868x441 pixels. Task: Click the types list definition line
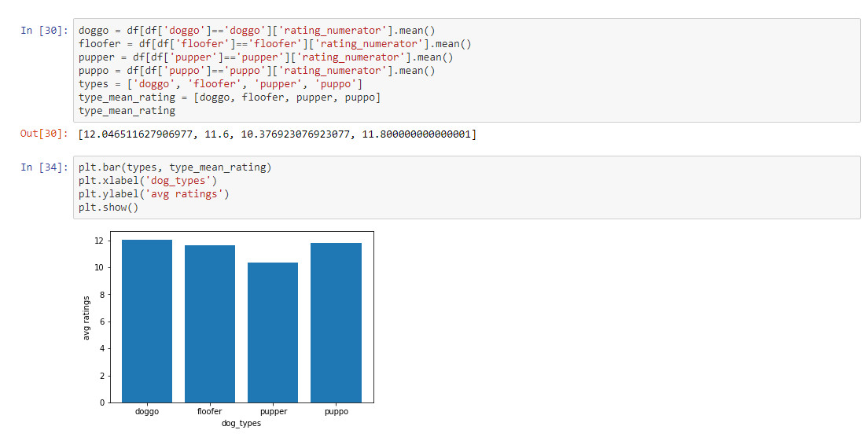(x=220, y=84)
